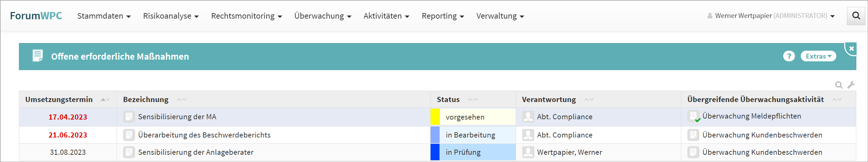Open the Risikoanalyse menu
The width and height of the screenshot is (868, 162).
point(171,16)
